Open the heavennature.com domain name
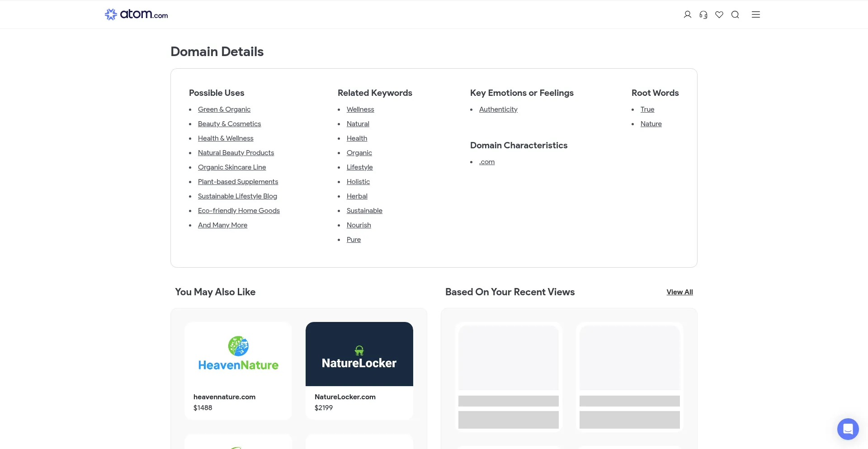 point(224,397)
